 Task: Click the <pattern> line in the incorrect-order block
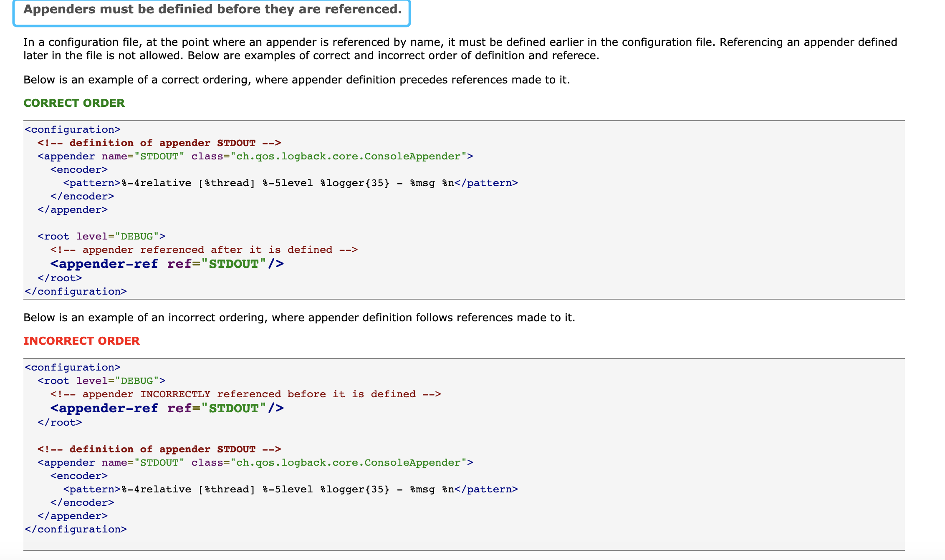pos(291,489)
